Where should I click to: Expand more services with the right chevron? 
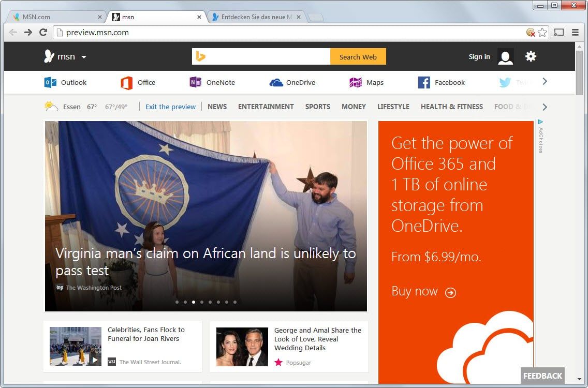point(545,81)
